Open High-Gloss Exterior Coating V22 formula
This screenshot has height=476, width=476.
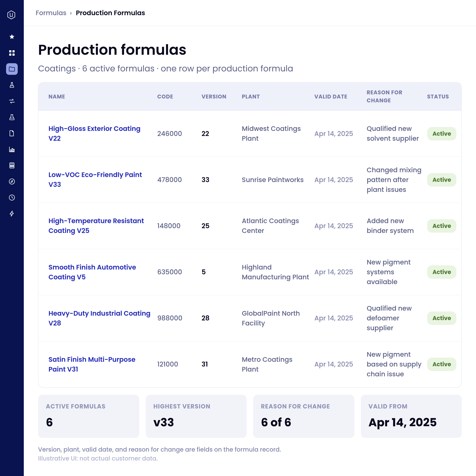tap(94, 134)
